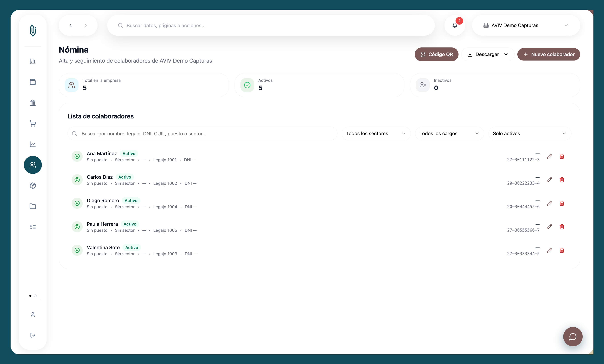Click CUIL 27-30111122-3
This screenshot has width=604, height=364.
[523, 160]
